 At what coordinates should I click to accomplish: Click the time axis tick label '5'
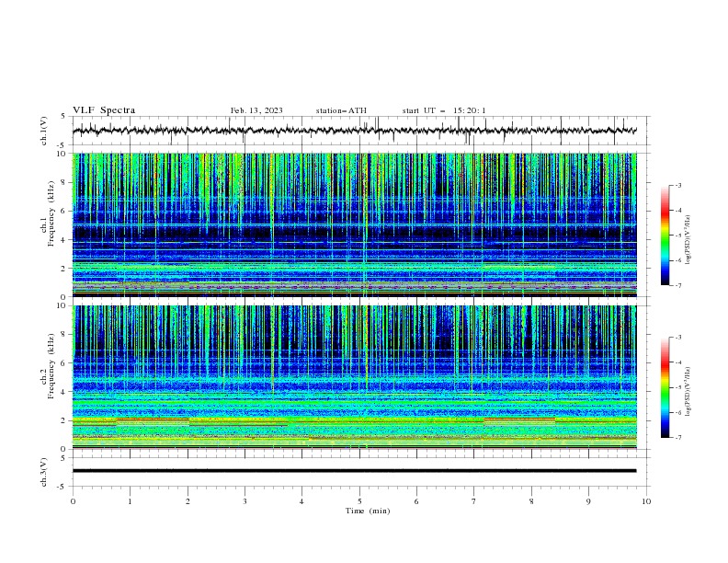pyautogui.click(x=359, y=501)
